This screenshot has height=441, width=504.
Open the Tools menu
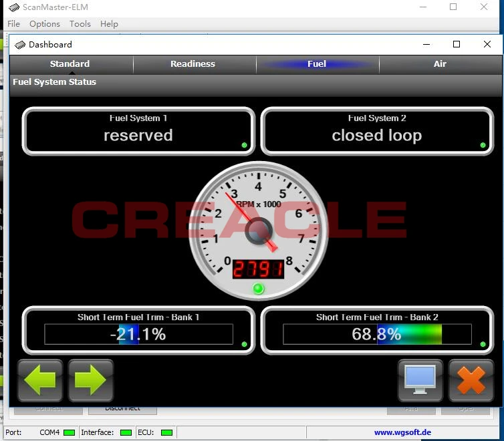point(80,24)
